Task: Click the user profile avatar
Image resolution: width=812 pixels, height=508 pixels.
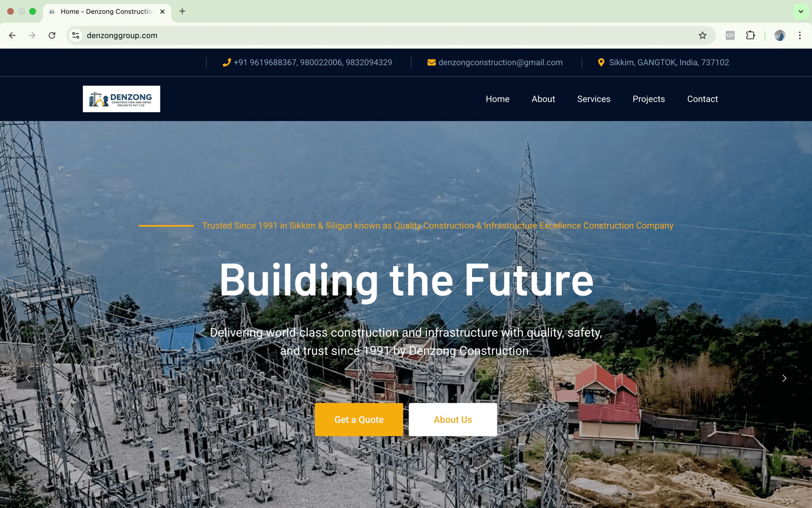Action: tap(780, 36)
